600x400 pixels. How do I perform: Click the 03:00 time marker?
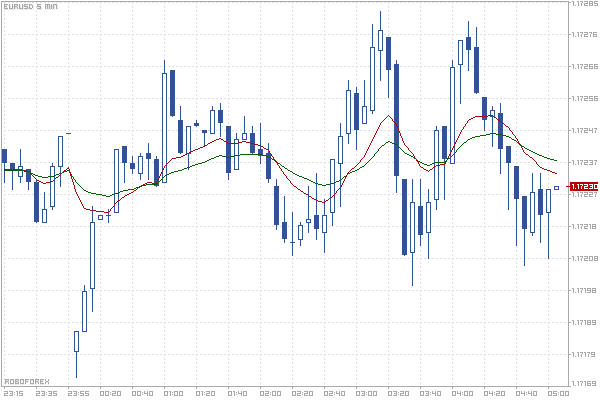coord(366,393)
